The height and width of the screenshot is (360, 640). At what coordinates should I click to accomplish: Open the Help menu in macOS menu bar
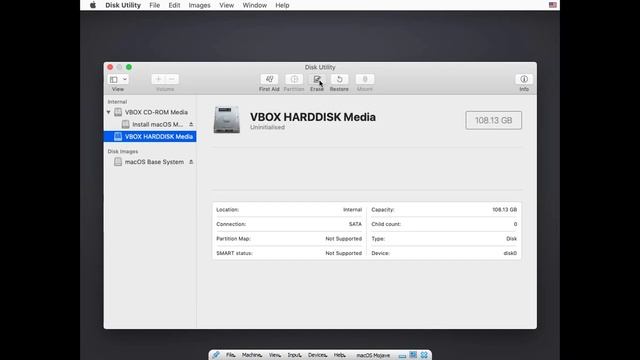pos(282,5)
